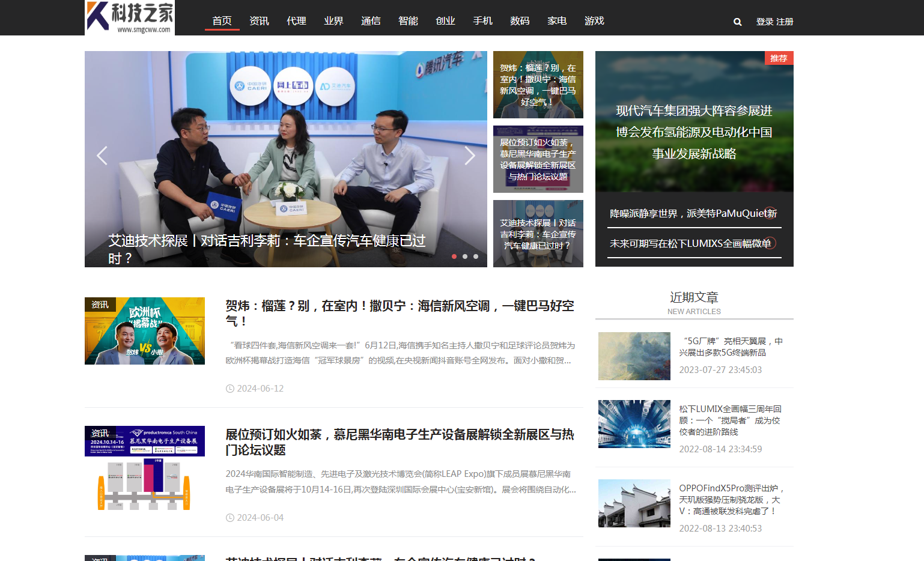924x561 pixels.
Task: Click the 科技之家 site logo
Action: click(130, 17)
